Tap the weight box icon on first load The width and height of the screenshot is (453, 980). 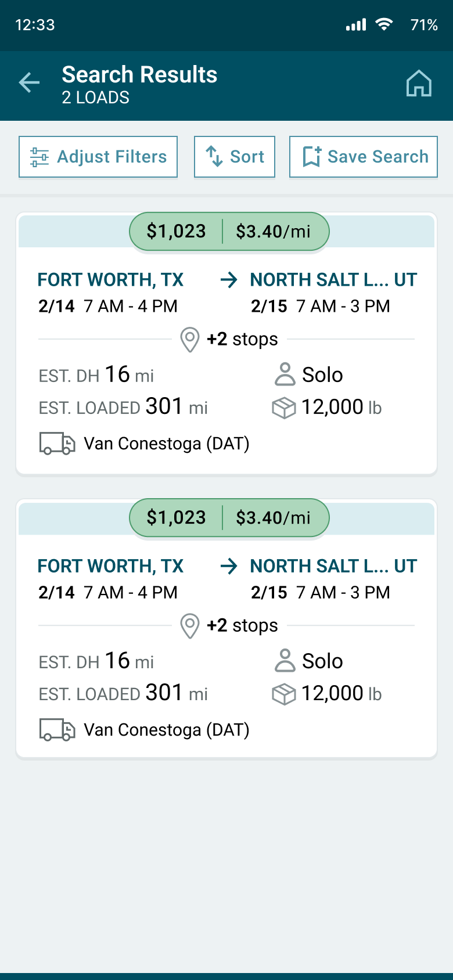pos(284,408)
